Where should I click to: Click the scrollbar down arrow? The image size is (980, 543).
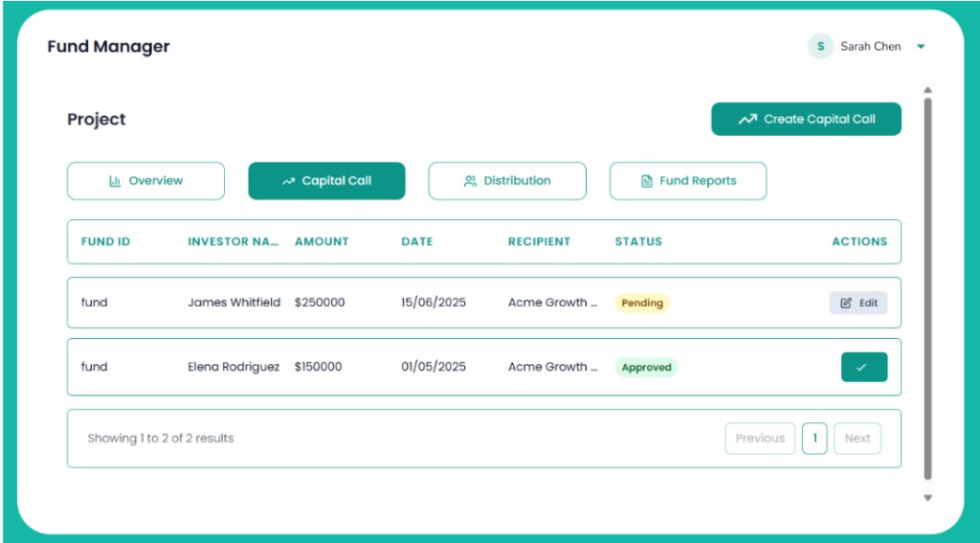point(927,498)
